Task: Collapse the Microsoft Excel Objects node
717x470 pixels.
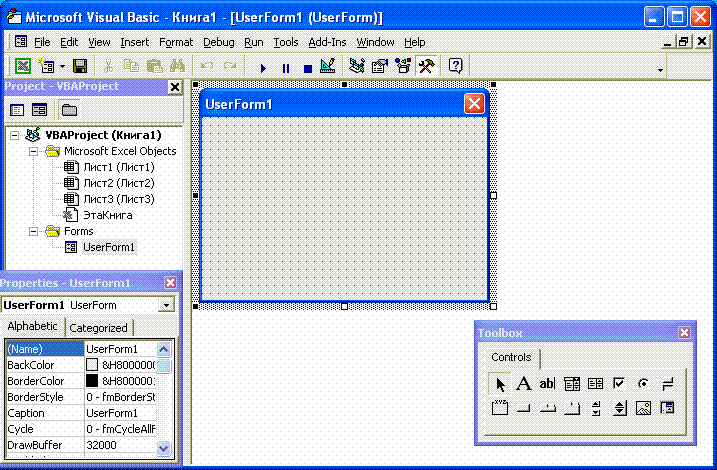Action: [33, 151]
